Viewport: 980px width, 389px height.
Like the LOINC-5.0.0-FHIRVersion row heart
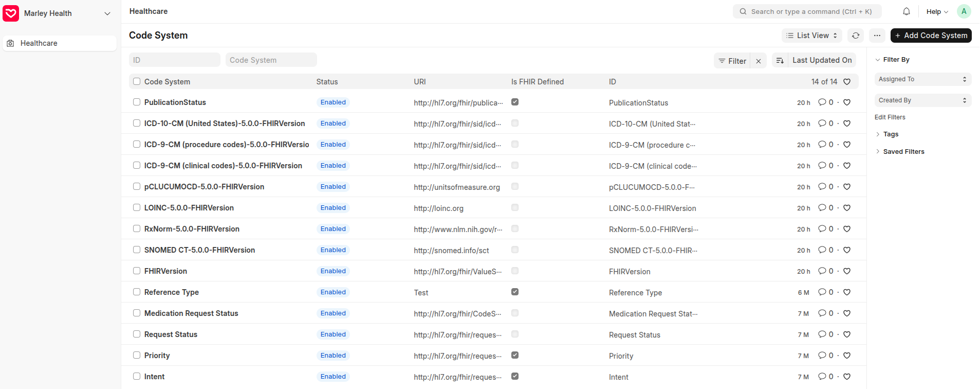[x=847, y=208]
